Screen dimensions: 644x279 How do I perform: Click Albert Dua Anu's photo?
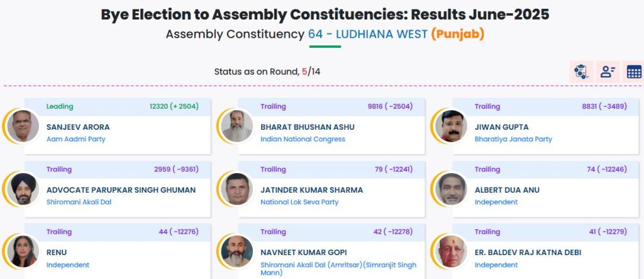[451, 188]
